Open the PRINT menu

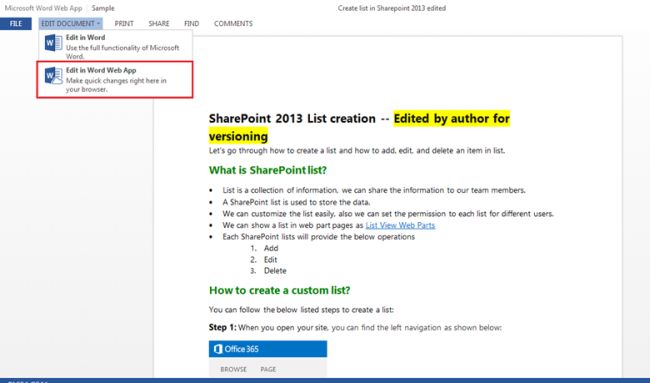124,24
